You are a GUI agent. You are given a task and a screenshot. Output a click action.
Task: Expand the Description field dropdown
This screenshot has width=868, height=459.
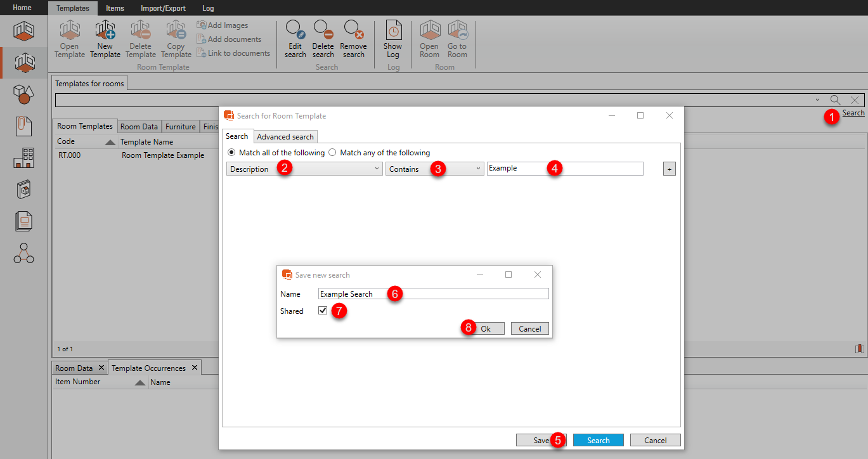point(377,169)
